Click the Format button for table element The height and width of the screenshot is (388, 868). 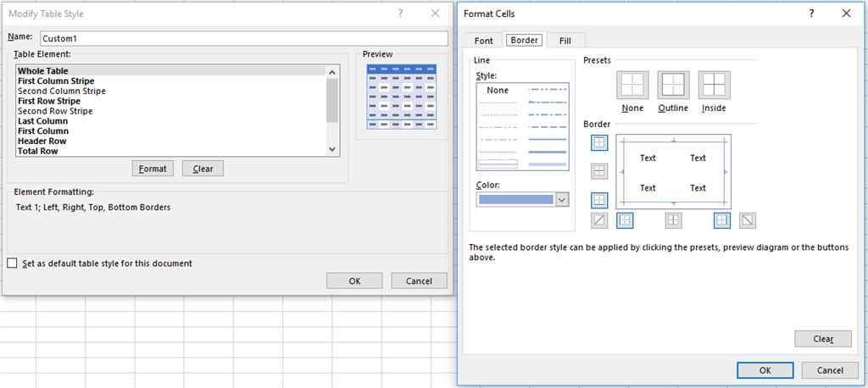153,169
